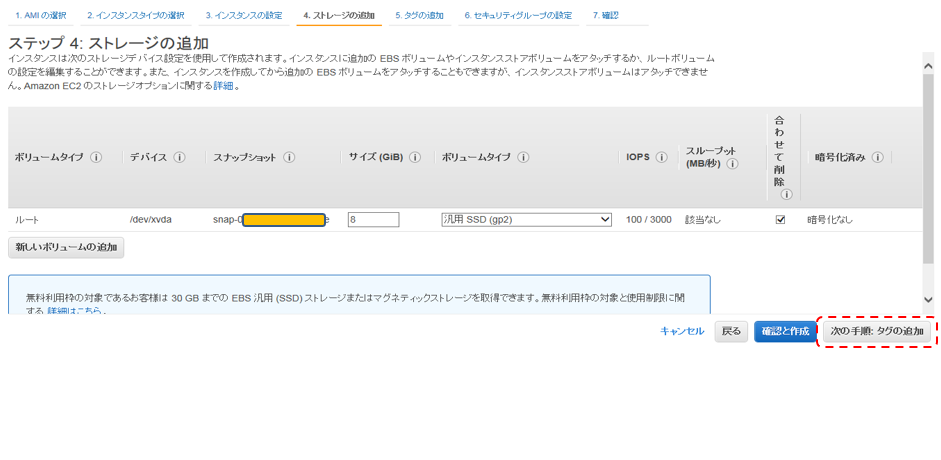Viewport: 941px width, 460px height.
Task: Click the scrollbar up arrow
Action: [928, 65]
